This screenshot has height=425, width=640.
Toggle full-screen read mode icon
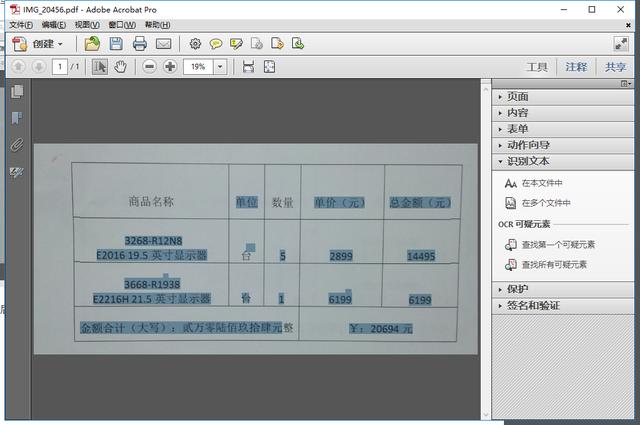coord(619,44)
